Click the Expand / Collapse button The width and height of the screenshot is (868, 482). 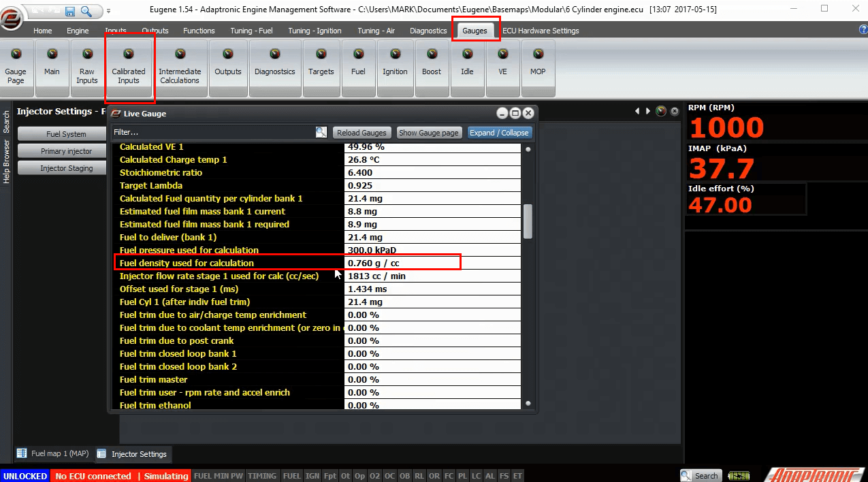click(x=499, y=133)
